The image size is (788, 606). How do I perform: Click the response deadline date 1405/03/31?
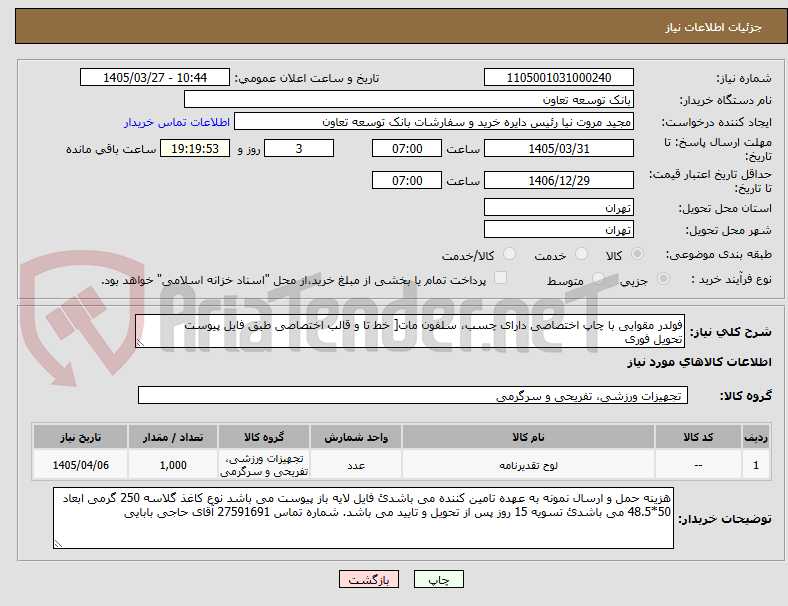pyautogui.click(x=559, y=148)
